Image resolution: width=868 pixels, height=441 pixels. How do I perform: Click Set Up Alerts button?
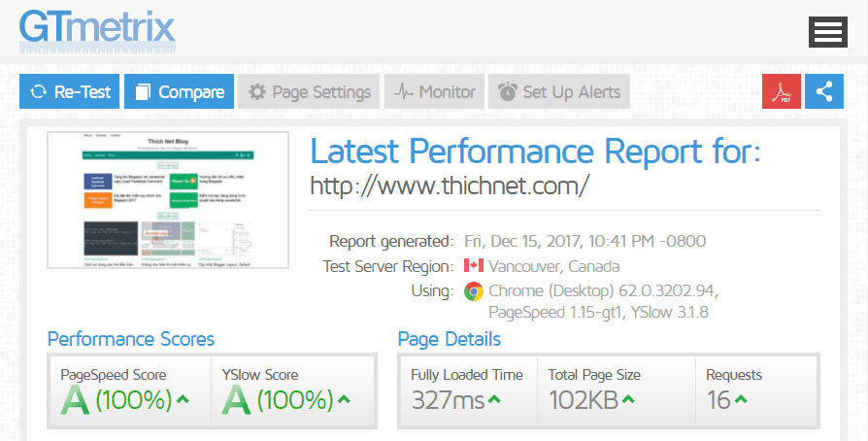(559, 91)
